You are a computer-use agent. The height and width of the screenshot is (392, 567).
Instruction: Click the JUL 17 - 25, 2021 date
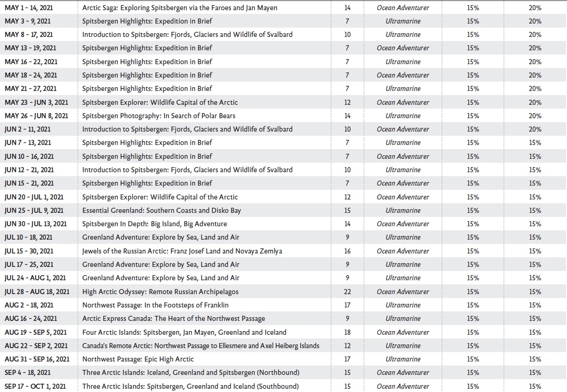tap(29, 265)
